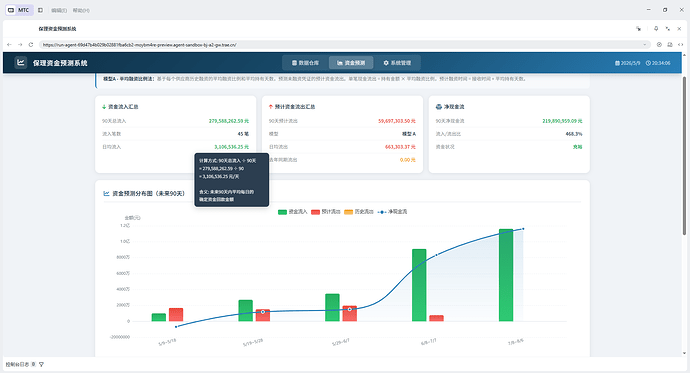Go forward with the browser forward arrow
690x373 pixels.
20,44
